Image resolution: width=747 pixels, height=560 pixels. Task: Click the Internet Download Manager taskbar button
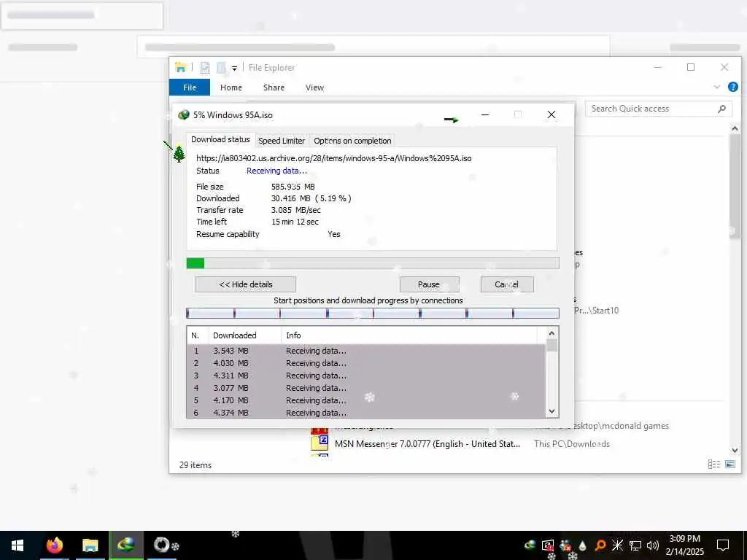tap(125, 545)
